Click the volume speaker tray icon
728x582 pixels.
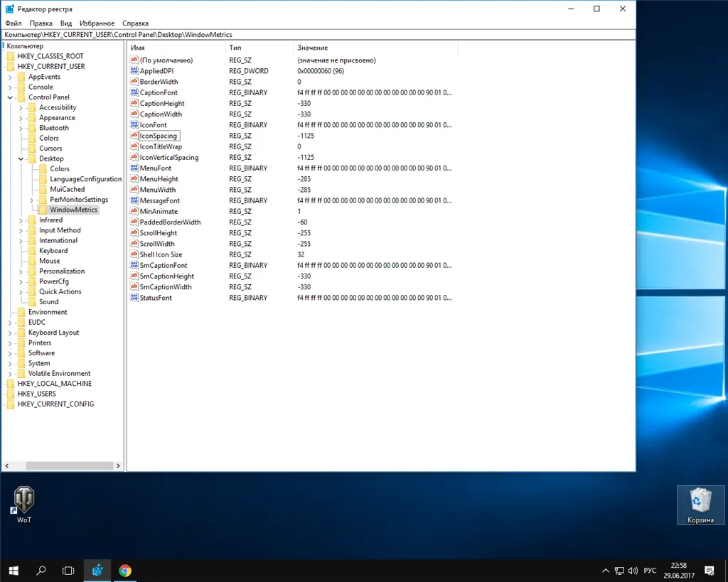(633, 571)
